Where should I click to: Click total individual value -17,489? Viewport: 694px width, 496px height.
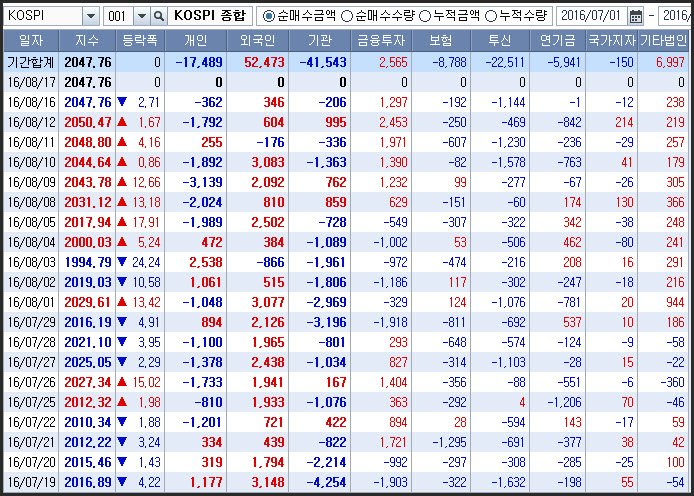point(199,62)
